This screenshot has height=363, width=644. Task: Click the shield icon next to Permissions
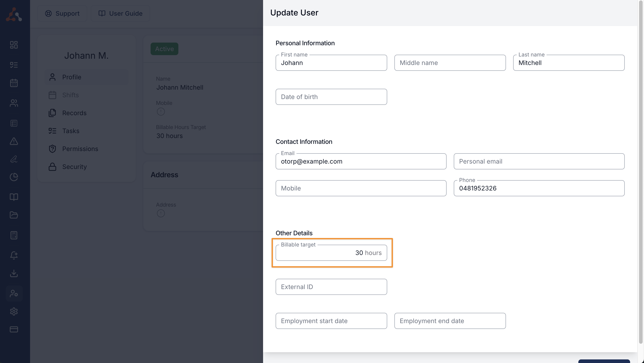[x=52, y=149]
